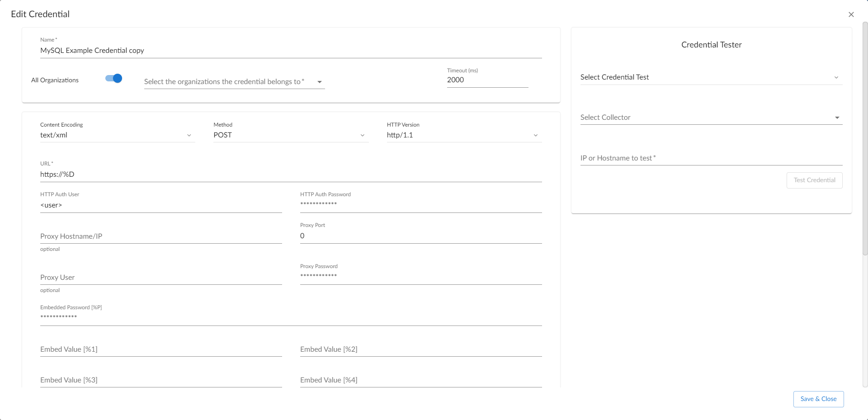868x420 pixels.
Task: Click into the URL field
Action: (290, 175)
